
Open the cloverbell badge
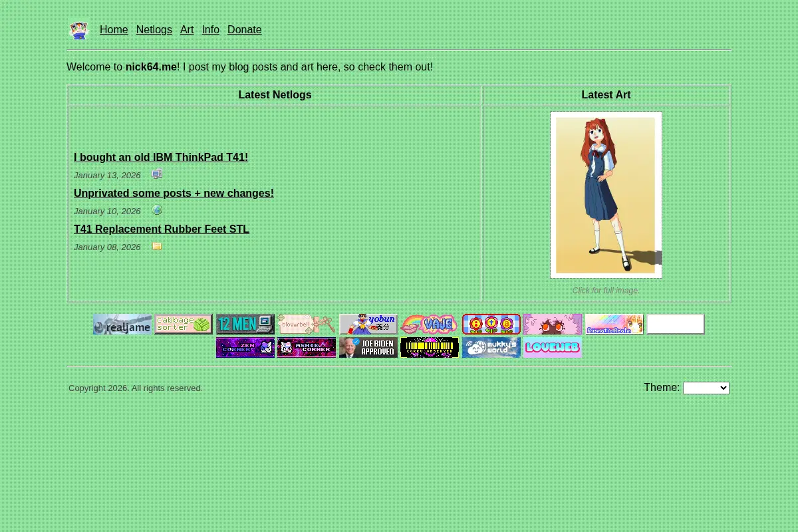[307, 325]
